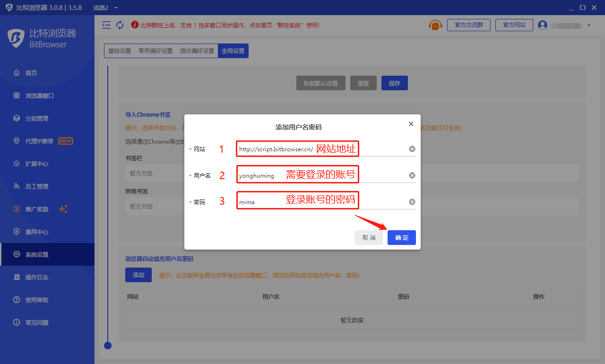Open the customer service headset icon
This screenshot has height=364, width=605.
tap(435, 25)
